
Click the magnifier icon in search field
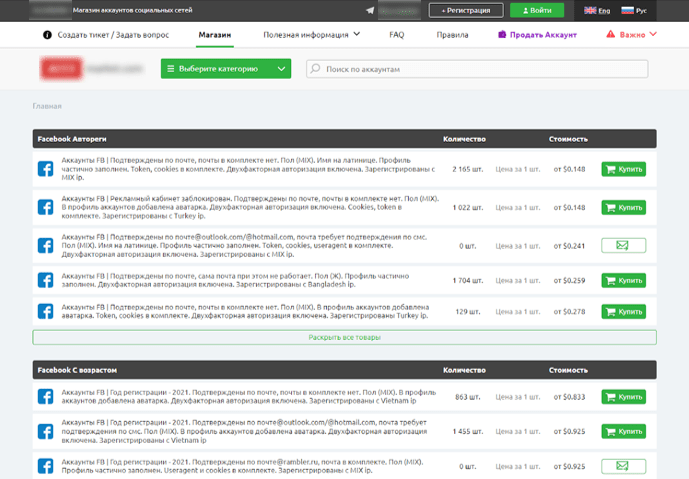(315, 70)
